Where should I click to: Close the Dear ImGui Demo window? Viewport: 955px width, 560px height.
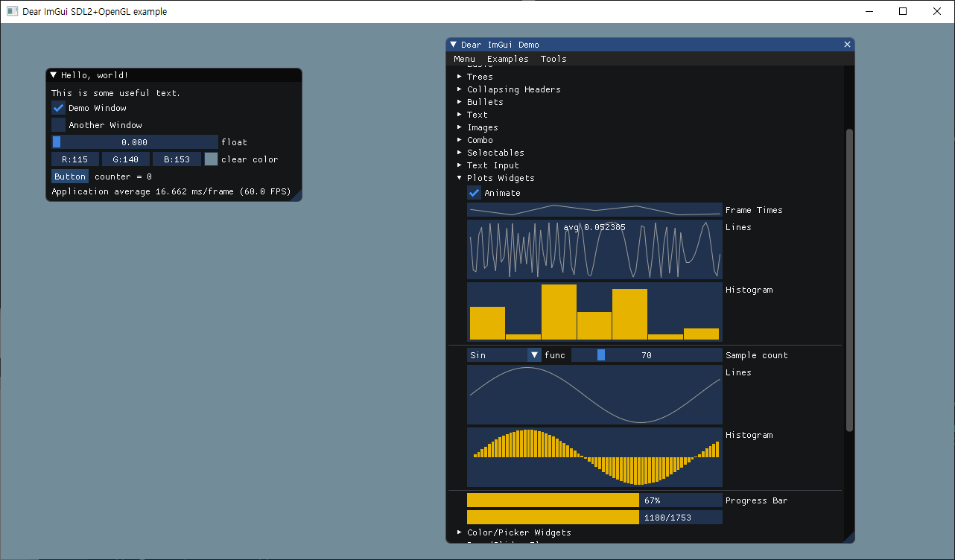tap(847, 45)
